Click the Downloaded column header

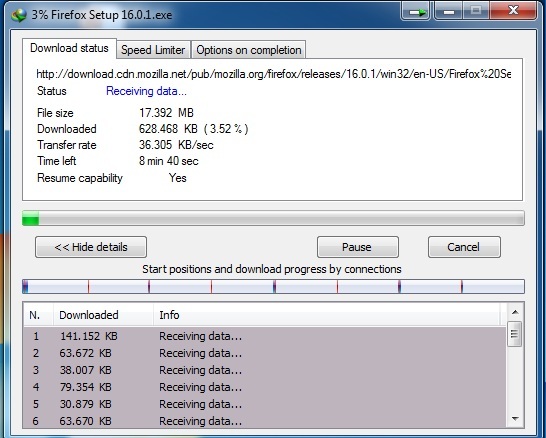103,315
